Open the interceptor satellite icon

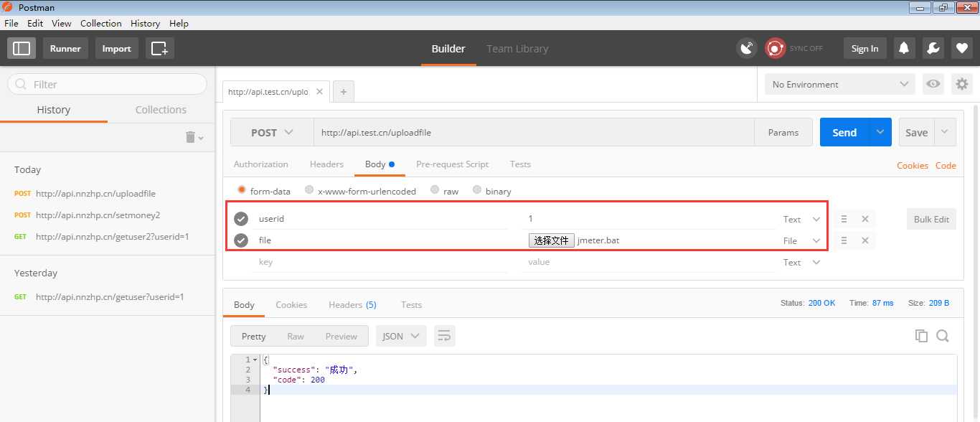tap(747, 48)
